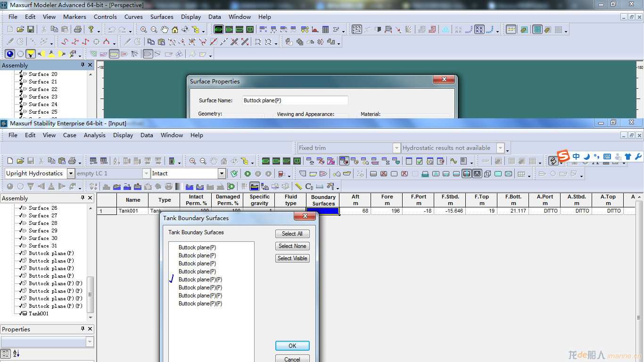
Task: Click Aft value cell showing 68
Action: (355, 211)
